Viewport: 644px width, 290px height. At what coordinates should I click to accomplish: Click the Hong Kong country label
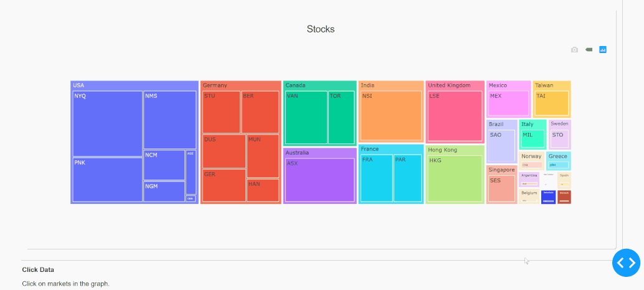[x=442, y=150]
